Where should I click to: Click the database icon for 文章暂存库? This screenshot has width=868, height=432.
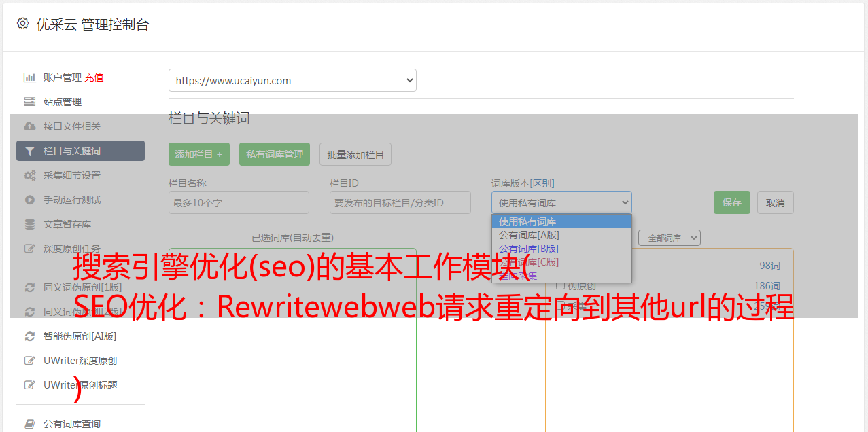[x=29, y=224]
